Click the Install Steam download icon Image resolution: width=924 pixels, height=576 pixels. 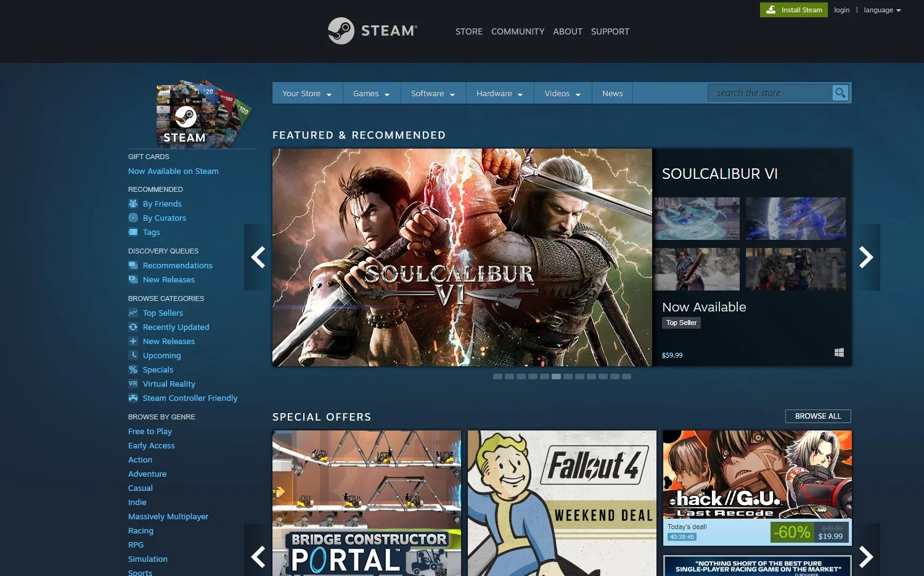771,10
